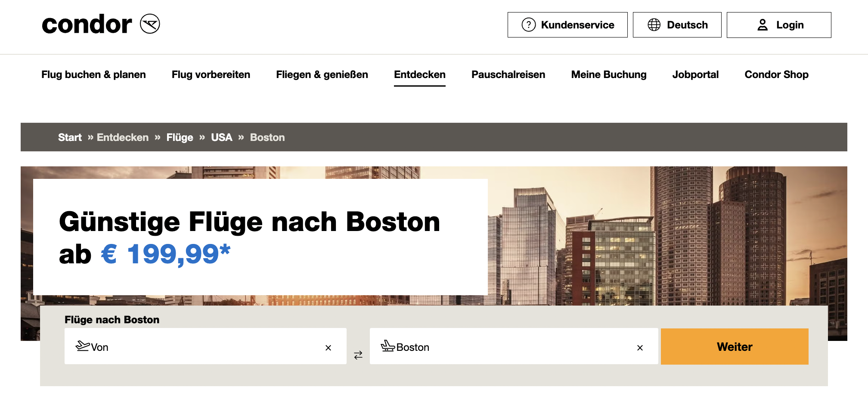This screenshot has height=406, width=868.
Task: Open the Flug buchen & planen menu
Action: [x=93, y=75]
